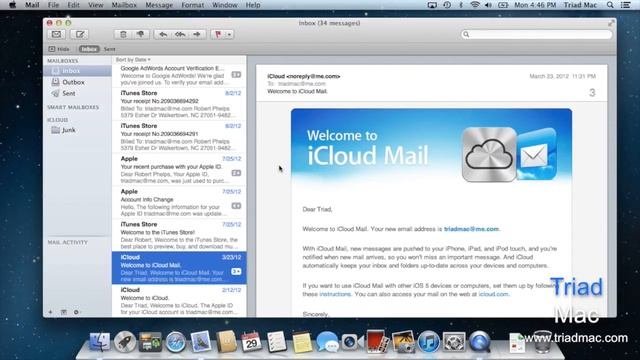Image resolution: width=640 pixels, height=360 pixels.
Task: Open the icloud.com link in the email
Action: (x=493, y=294)
